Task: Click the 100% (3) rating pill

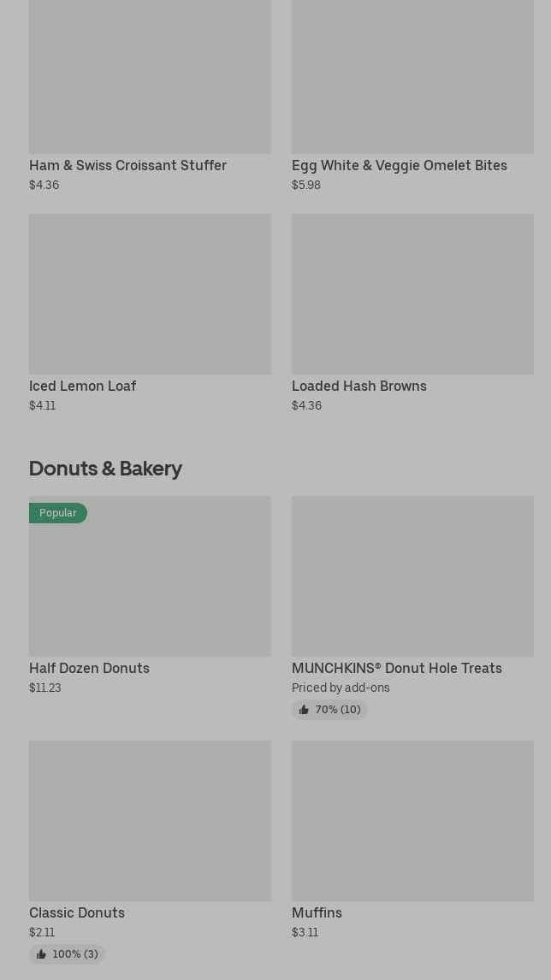Action: (66, 954)
